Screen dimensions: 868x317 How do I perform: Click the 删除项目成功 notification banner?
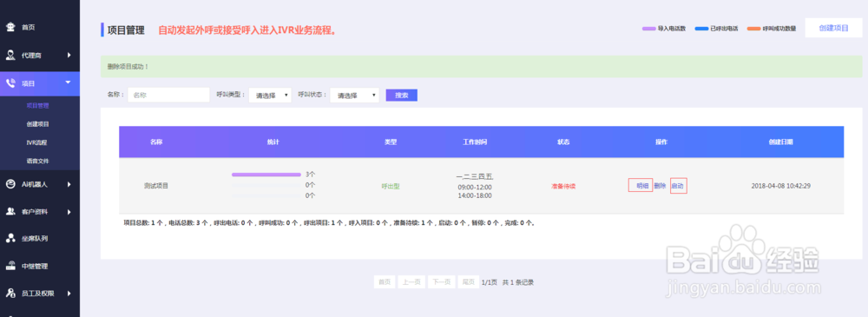(x=482, y=67)
